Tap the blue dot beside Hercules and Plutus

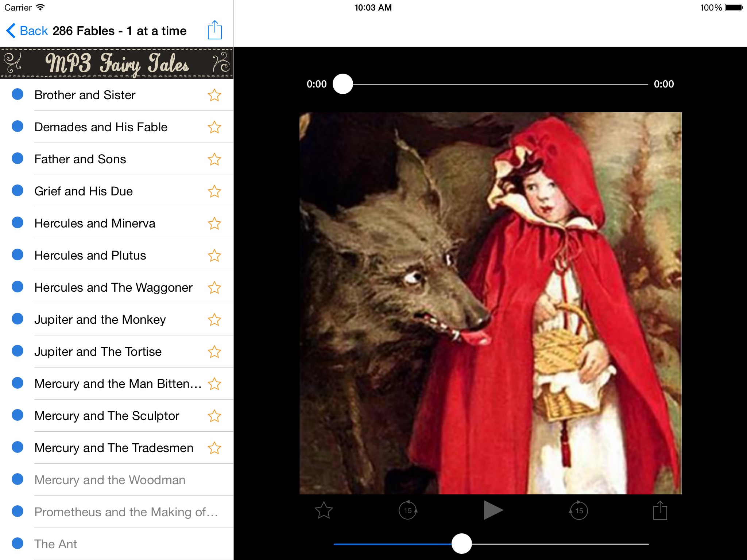point(18,254)
